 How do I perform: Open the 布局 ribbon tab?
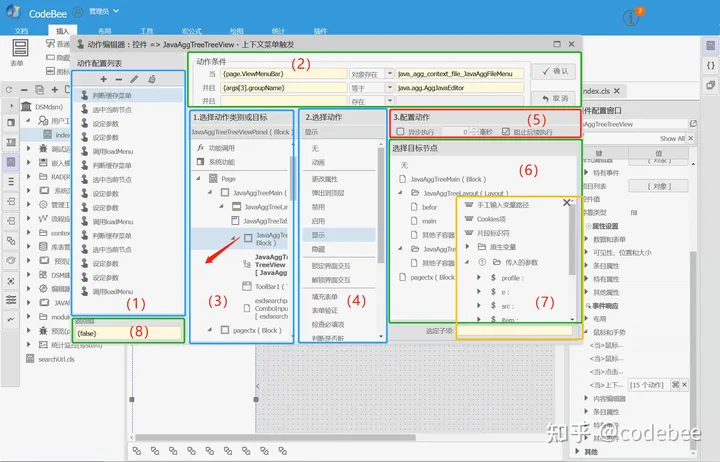(105, 31)
